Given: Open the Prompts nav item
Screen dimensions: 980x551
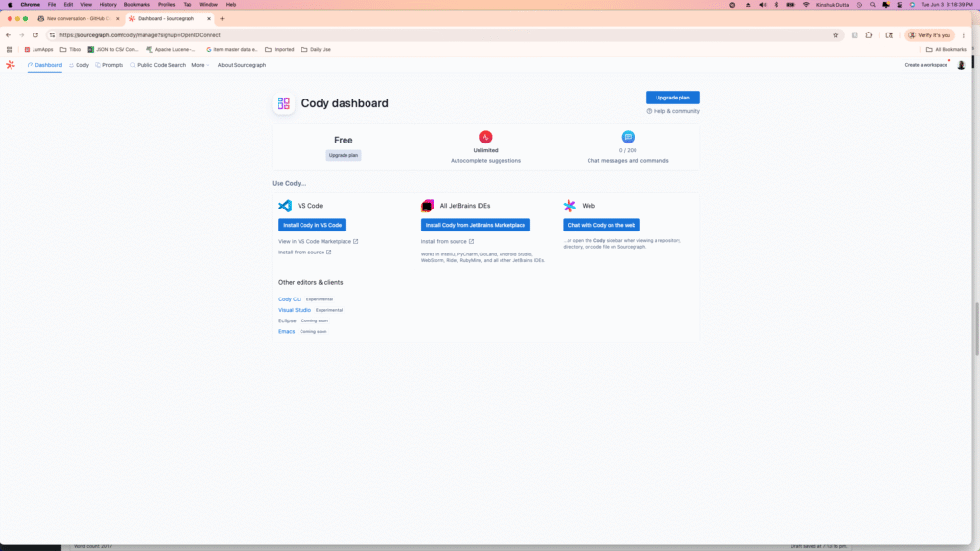Looking at the screenshot, I should (x=109, y=65).
